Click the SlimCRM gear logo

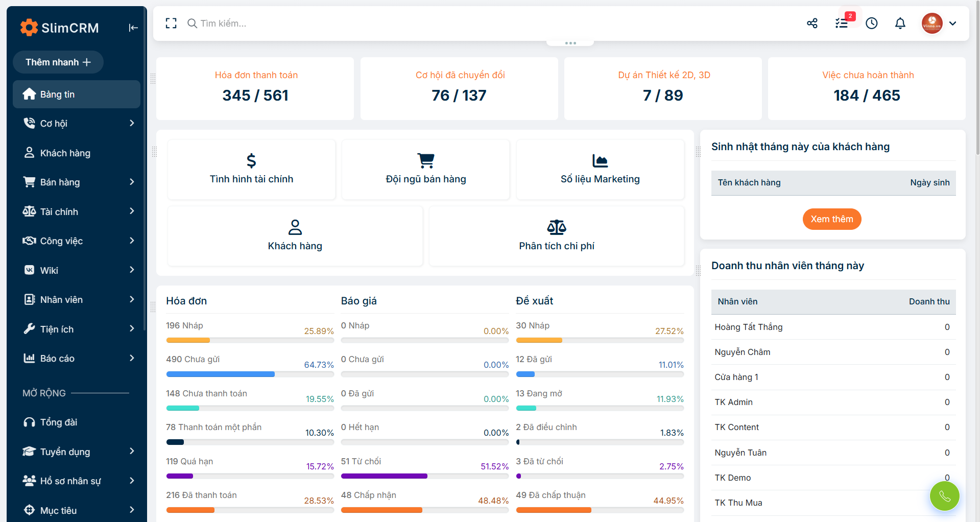click(x=29, y=27)
